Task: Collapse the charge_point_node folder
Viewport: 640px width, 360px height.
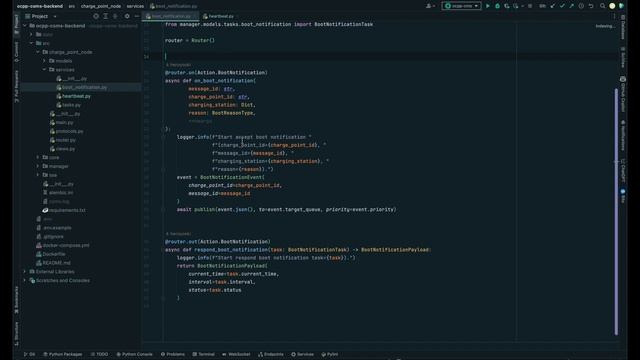Action: click(38, 52)
